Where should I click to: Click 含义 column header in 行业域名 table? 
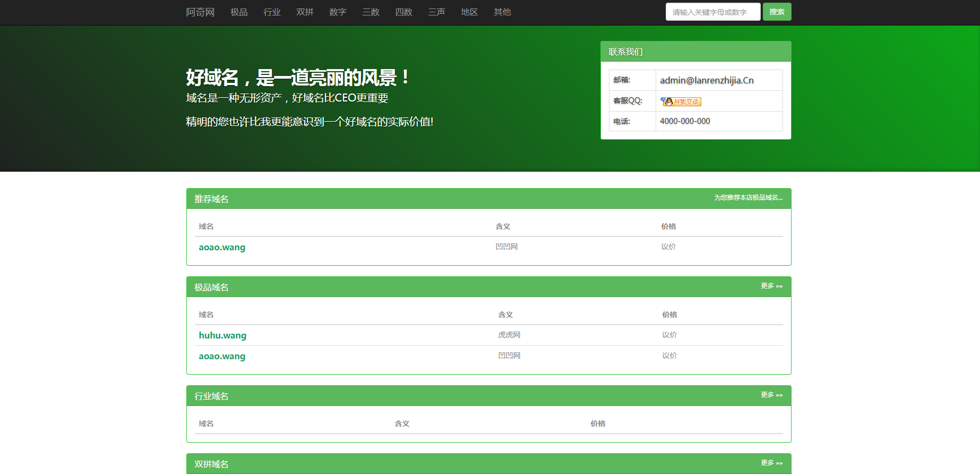pos(402,424)
